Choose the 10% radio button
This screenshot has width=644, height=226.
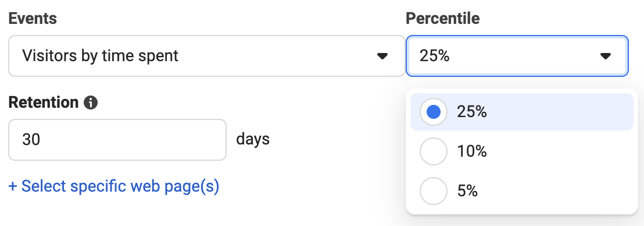tap(433, 151)
